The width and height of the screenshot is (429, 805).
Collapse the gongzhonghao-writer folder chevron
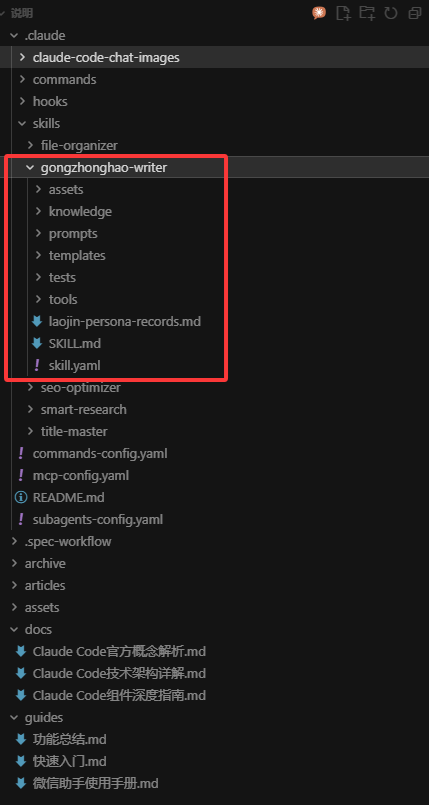(x=30, y=167)
